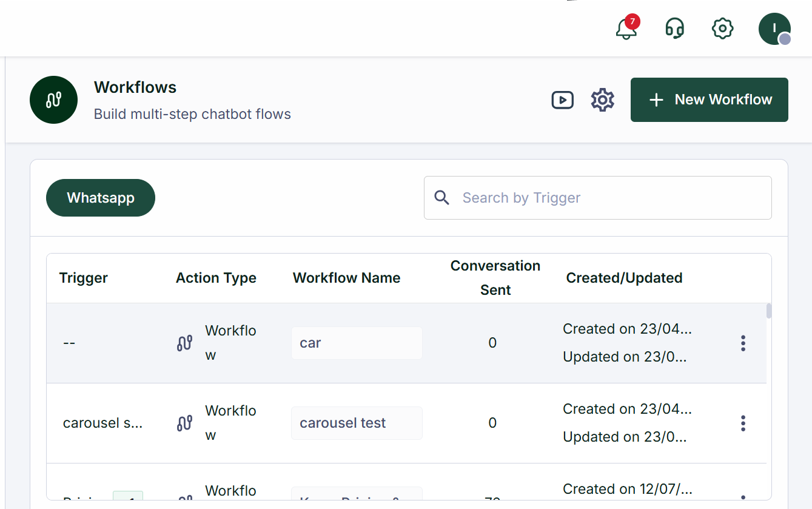This screenshot has width=812, height=509.
Task: Open the three-dot menu for carousel test row
Action: click(x=743, y=423)
